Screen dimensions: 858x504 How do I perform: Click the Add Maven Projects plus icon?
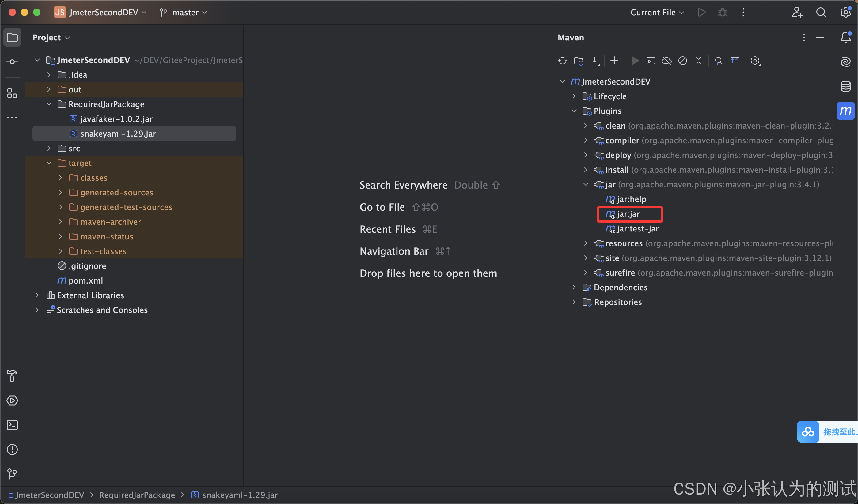pyautogui.click(x=614, y=61)
